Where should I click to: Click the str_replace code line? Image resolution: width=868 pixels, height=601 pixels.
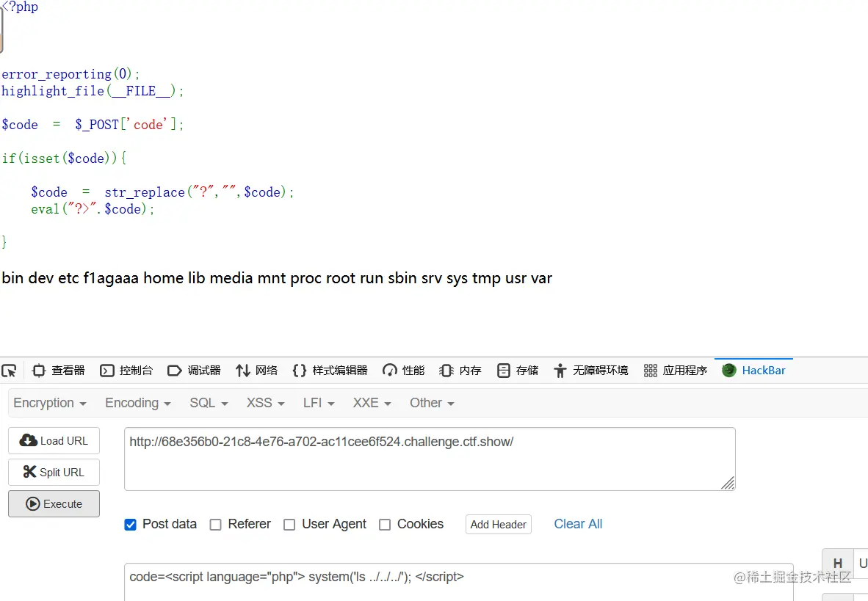(x=162, y=192)
